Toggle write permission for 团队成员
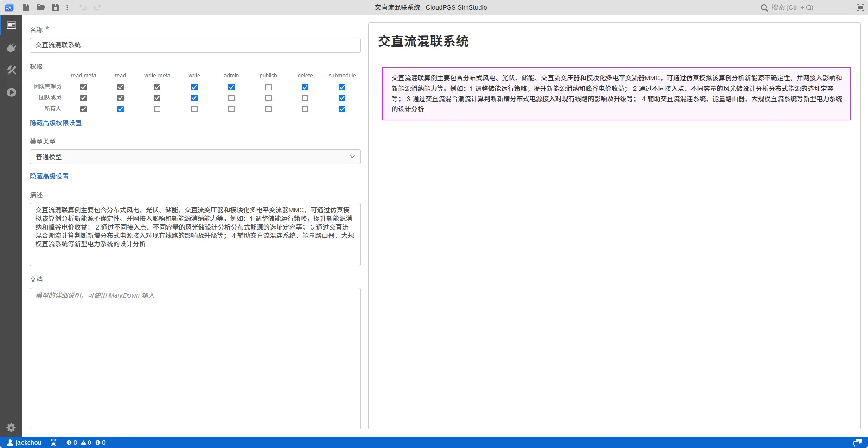868x448 pixels. (194, 98)
